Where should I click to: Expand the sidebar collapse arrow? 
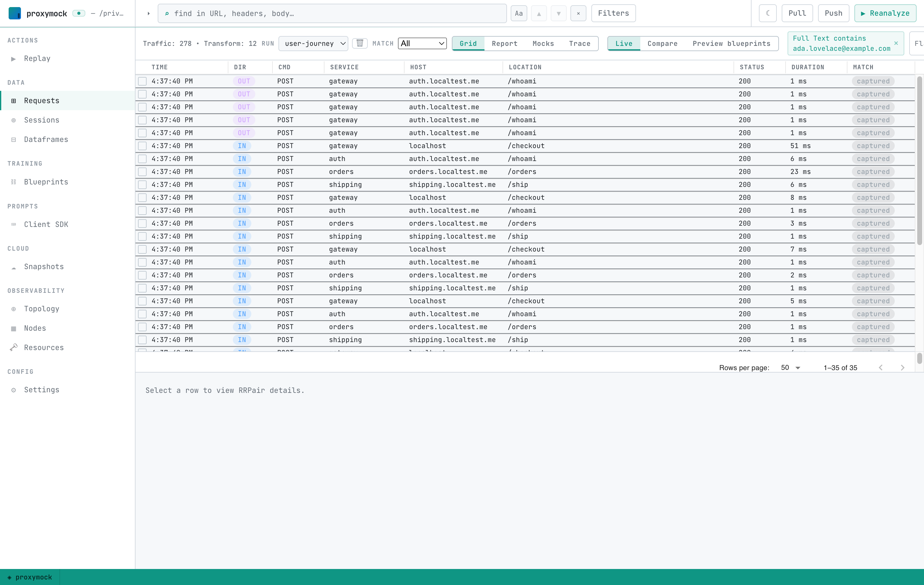click(148, 14)
